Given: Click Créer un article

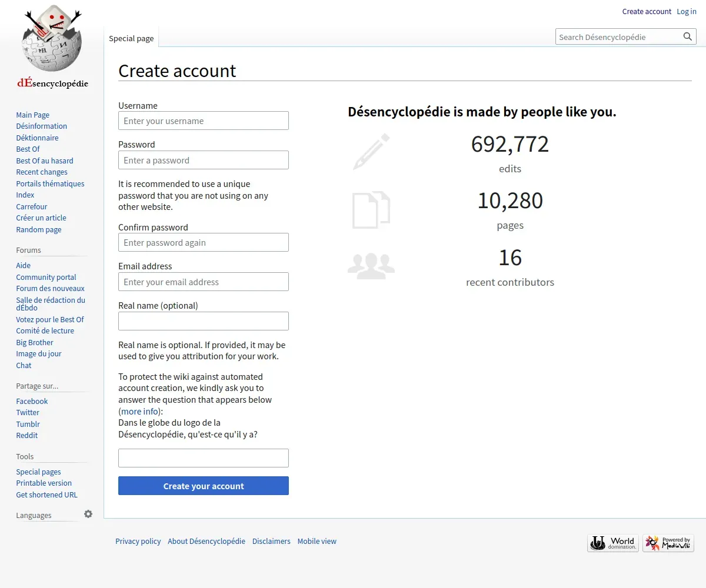Looking at the screenshot, I should 41,218.
